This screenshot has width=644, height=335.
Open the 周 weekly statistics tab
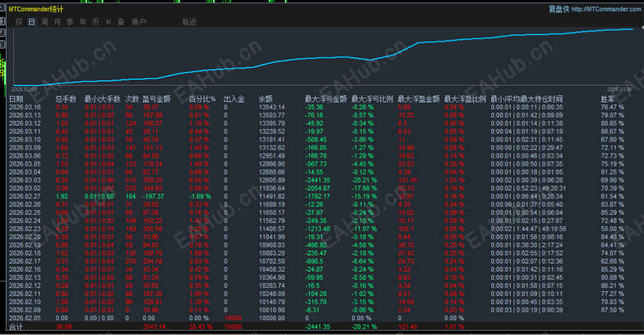[44, 22]
